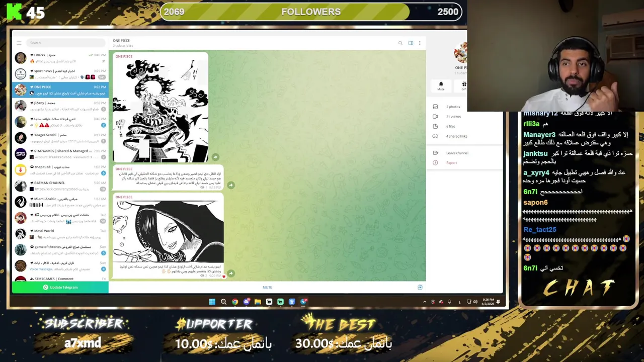Open the 21 videos shared media
644x362 pixels.
pos(453,117)
